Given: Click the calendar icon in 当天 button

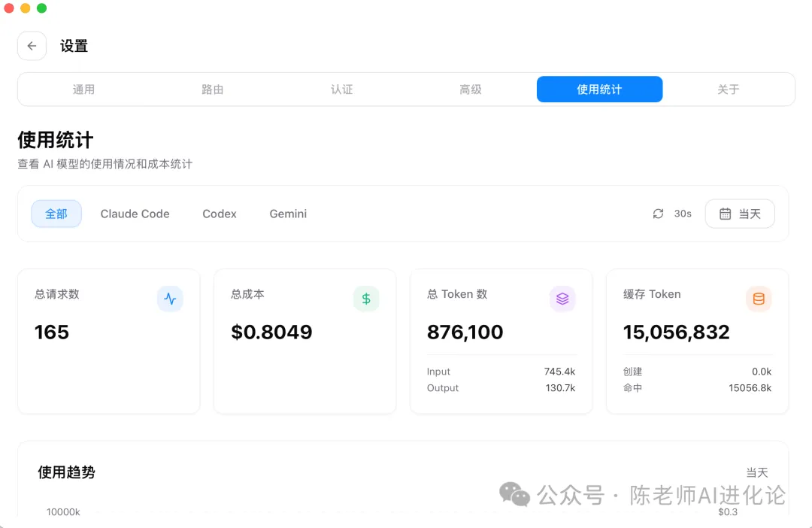Looking at the screenshot, I should pyautogui.click(x=725, y=214).
